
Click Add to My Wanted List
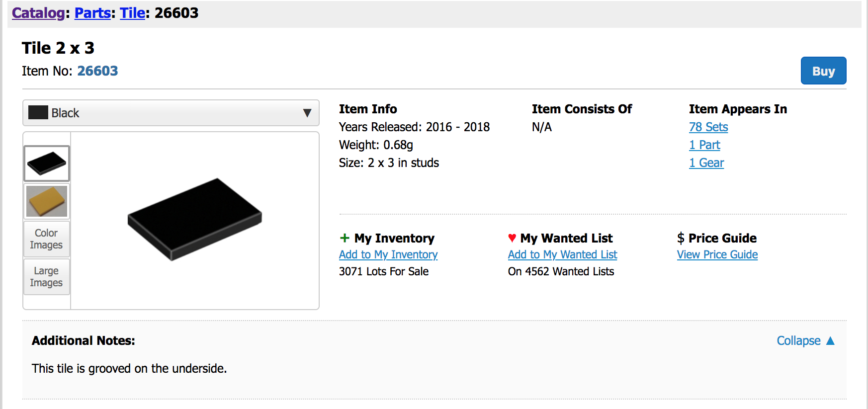click(x=562, y=254)
